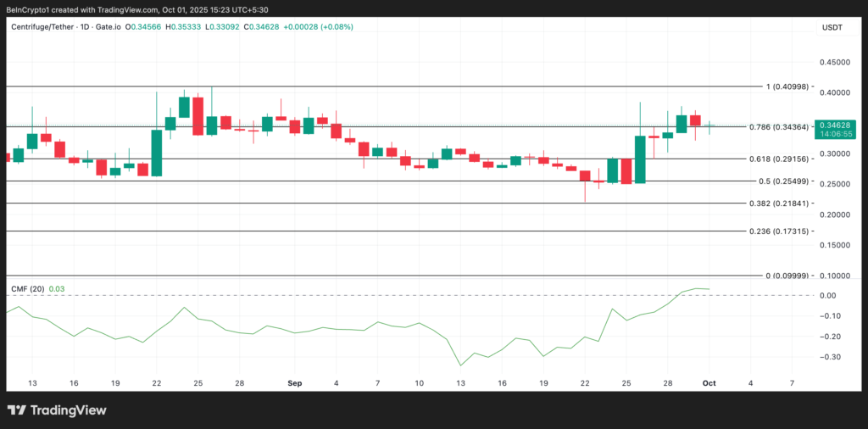Click the Gate.io exchange name in header

click(106, 27)
